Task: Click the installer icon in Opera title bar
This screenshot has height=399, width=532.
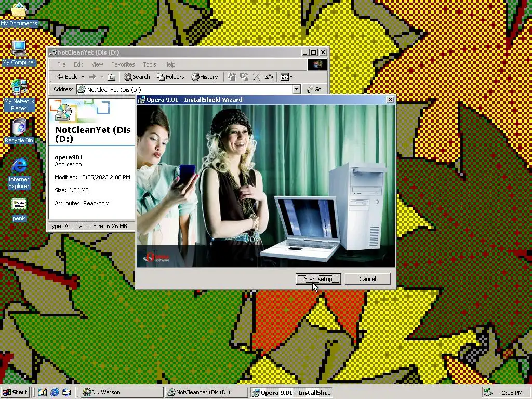Action: (x=142, y=100)
